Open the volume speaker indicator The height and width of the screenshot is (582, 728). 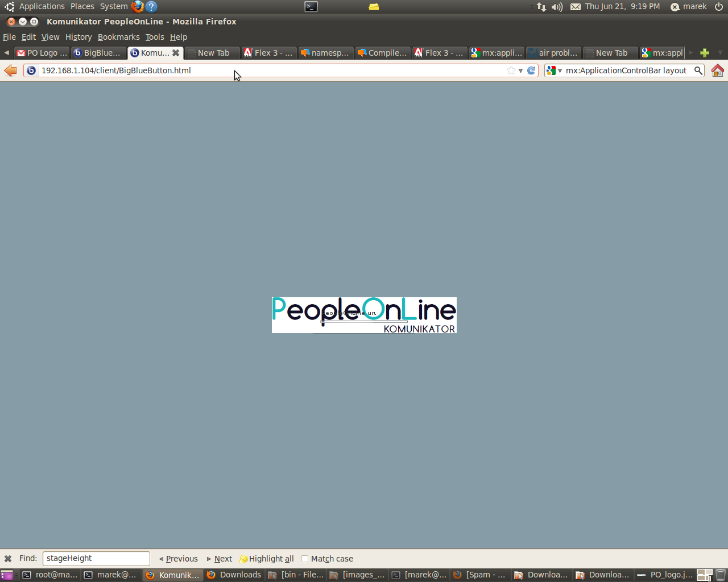(x=557, y=7)
